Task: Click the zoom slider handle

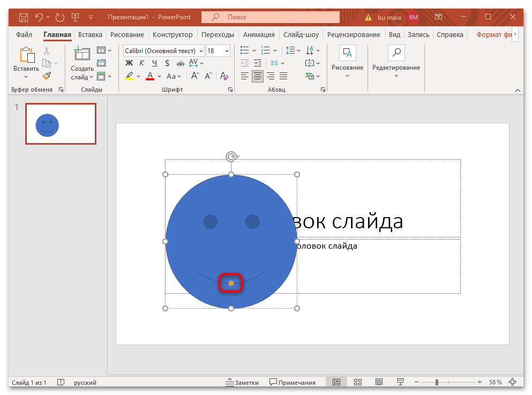Action: click(437, 382)
